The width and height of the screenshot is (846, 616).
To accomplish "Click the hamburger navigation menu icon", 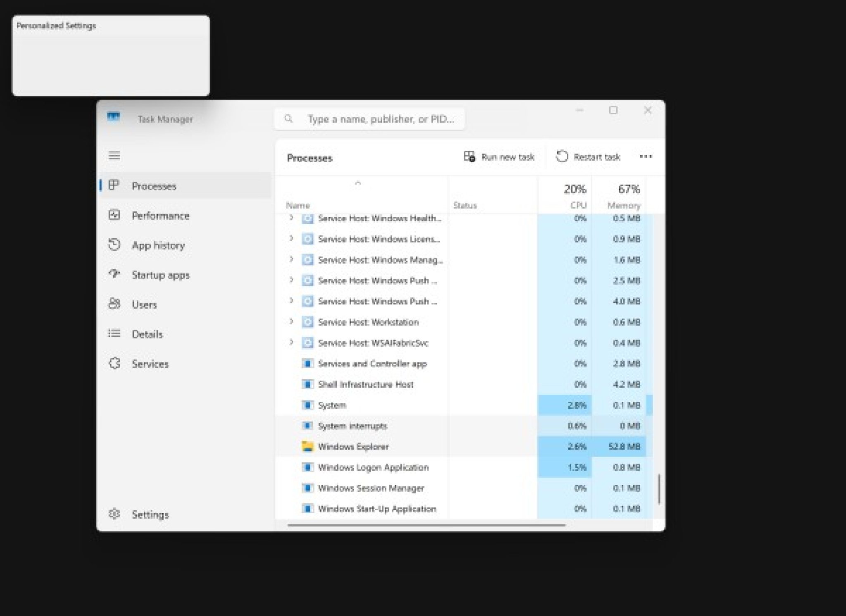I will [114, 155].
